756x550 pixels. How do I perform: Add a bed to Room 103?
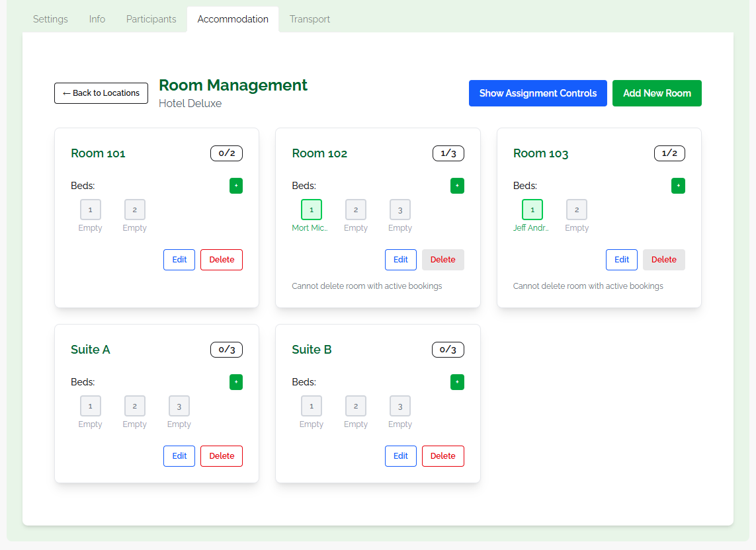678,186
